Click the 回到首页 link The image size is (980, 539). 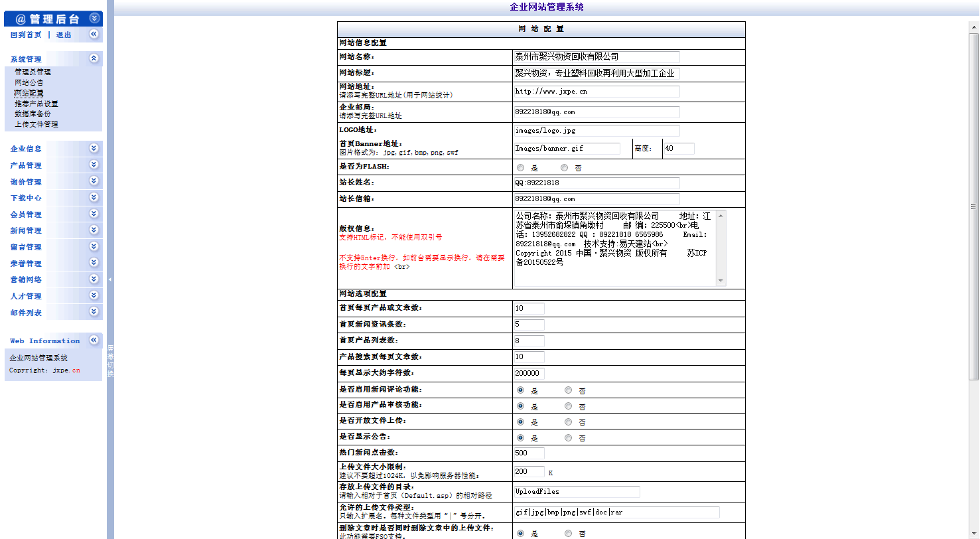pos(26,35)
